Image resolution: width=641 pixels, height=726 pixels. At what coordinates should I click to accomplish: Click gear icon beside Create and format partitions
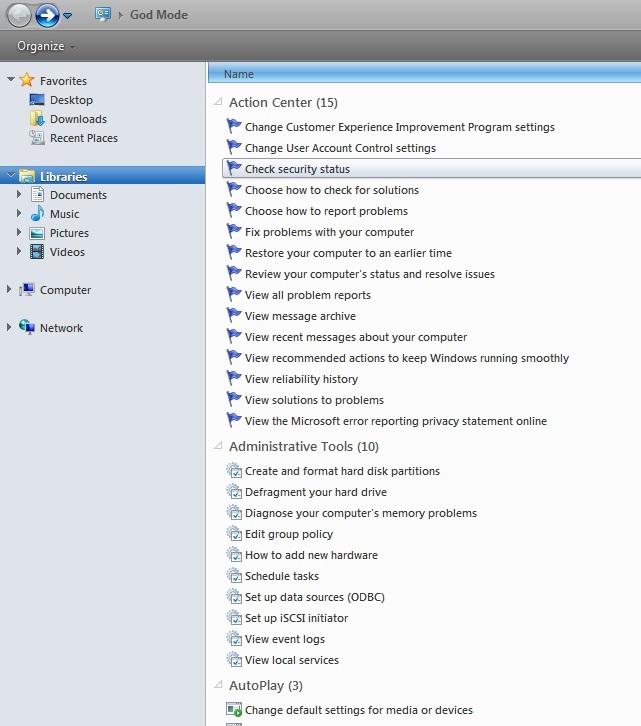click(x=234, y=470)
